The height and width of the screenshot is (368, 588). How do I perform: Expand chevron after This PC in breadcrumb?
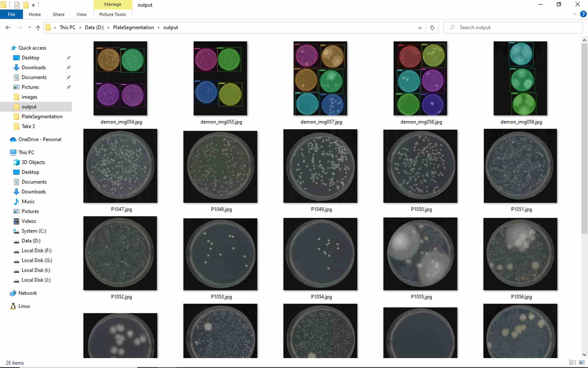coord(80,28)
